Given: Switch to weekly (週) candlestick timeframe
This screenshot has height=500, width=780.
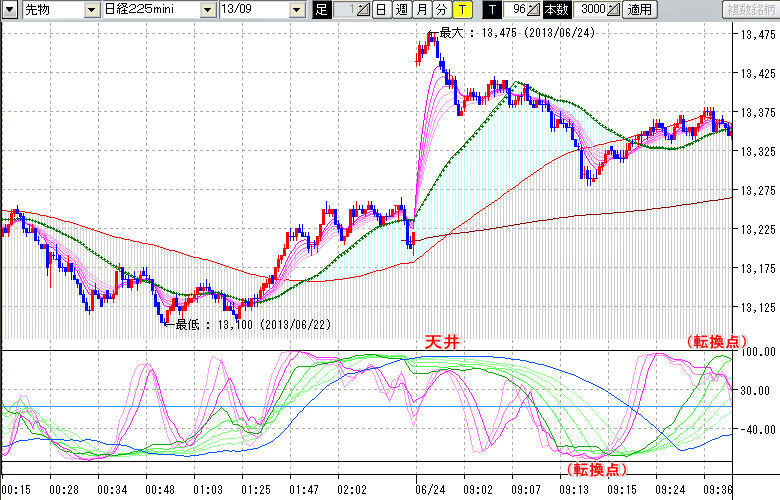Looking at the screenshot, I should (x=402, y=10).
